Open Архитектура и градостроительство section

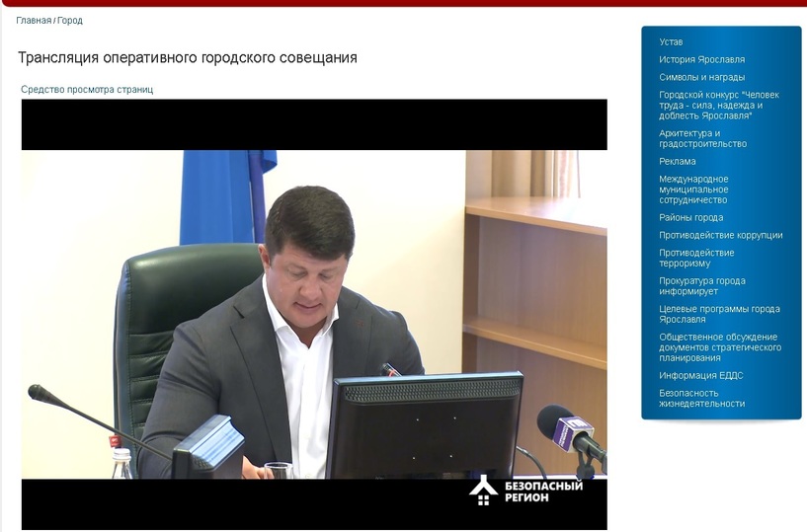tap(702, 138)
